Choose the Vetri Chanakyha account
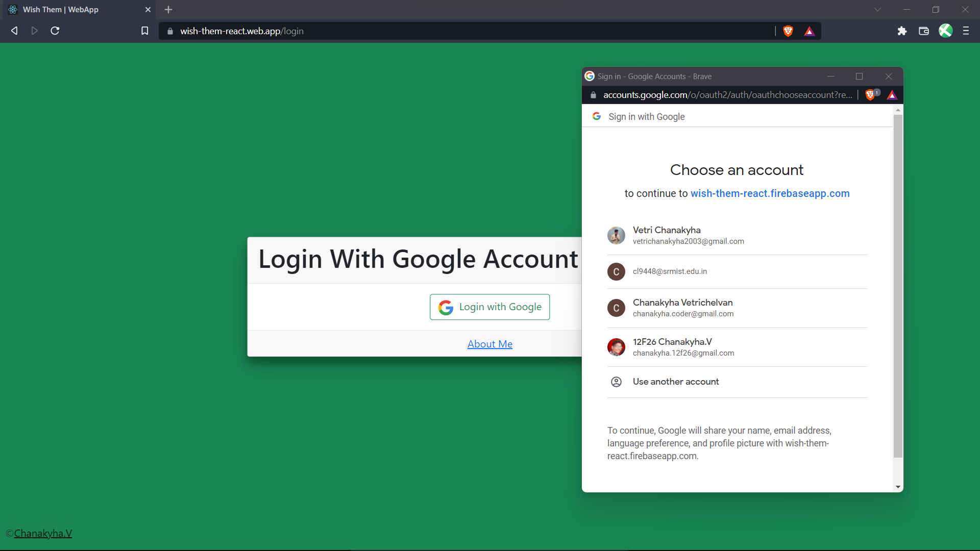 click(737, 235)
